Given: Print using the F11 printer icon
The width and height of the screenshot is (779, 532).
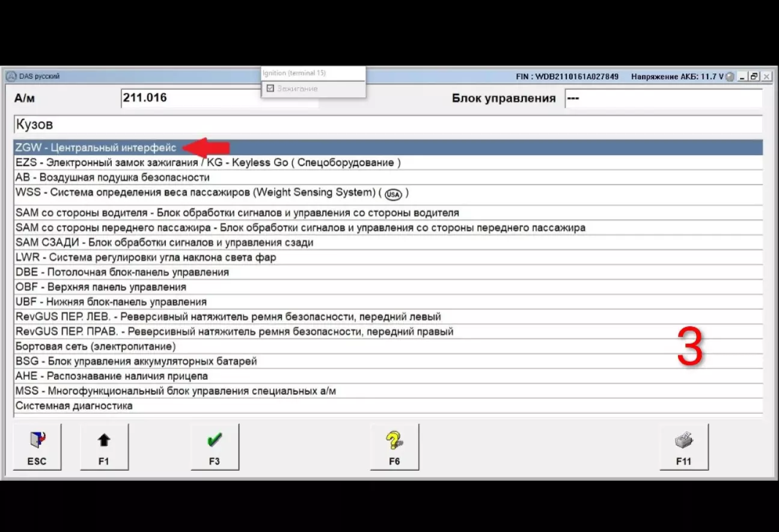Looking at the screenshot, I should pos(683,447).
